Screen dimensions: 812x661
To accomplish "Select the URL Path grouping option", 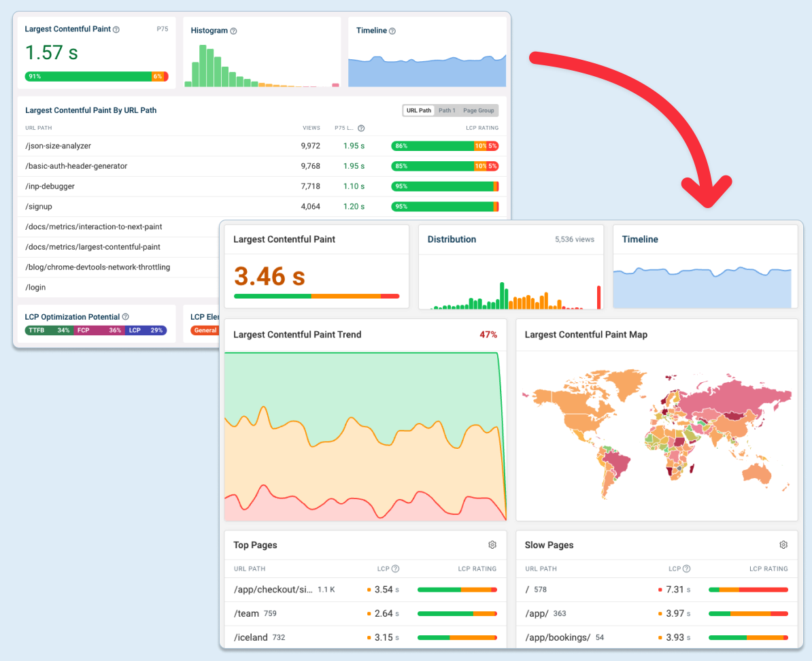I will click(418, 109).
